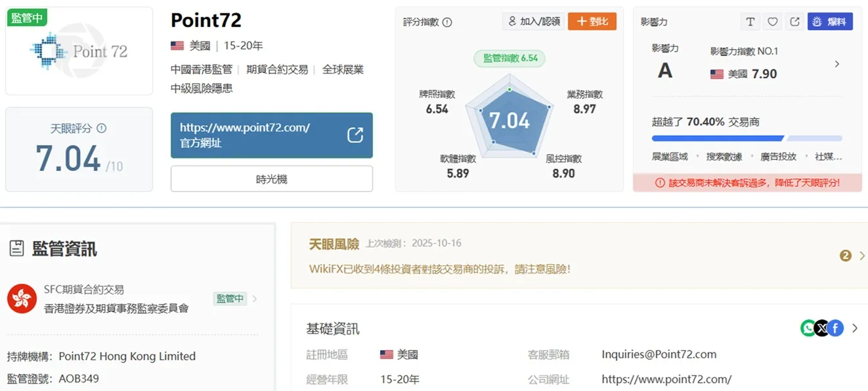Screen dimensions: 868x391
Task: Click the US flag in 註冊地區 row
Action: pos(387,354)
